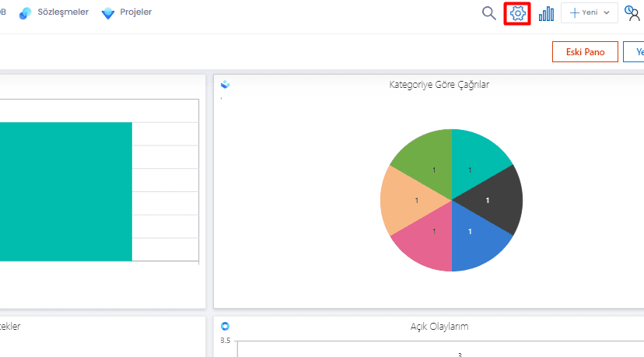This screenshot has height=357, width=644.
Task: Switch to Eski Pano
Action: click(585, 52)
